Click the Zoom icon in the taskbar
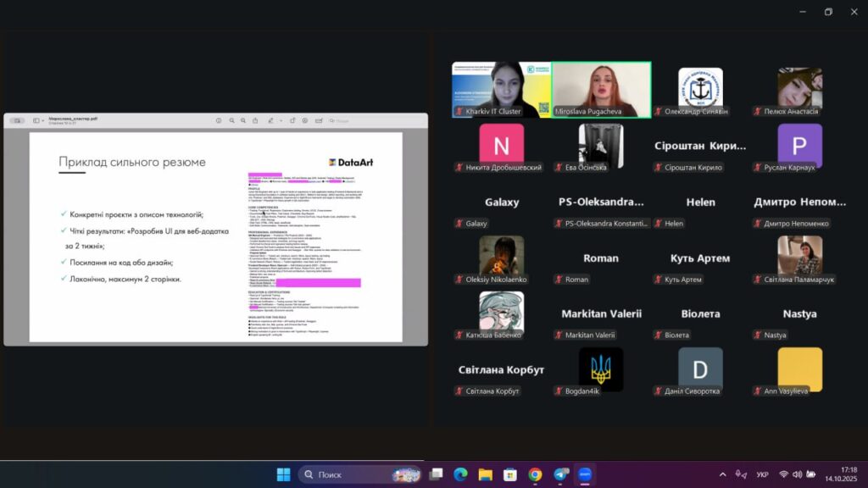 click(585, 474)
